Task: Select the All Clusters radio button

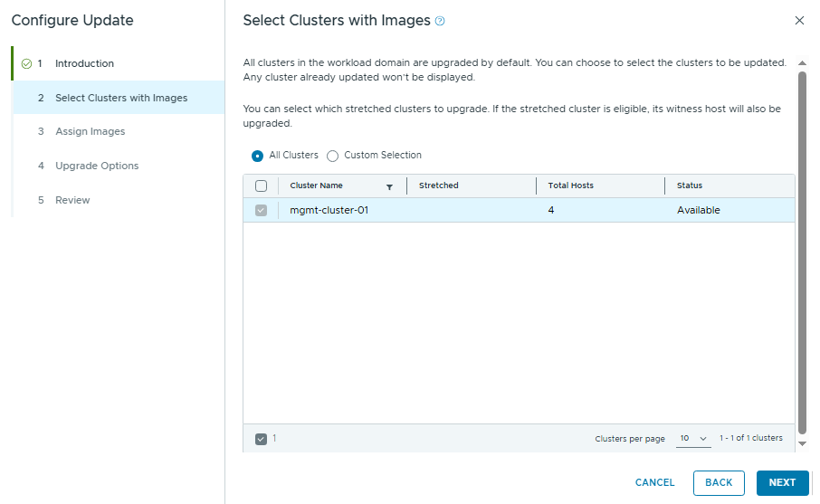Action: coord(258,156)
